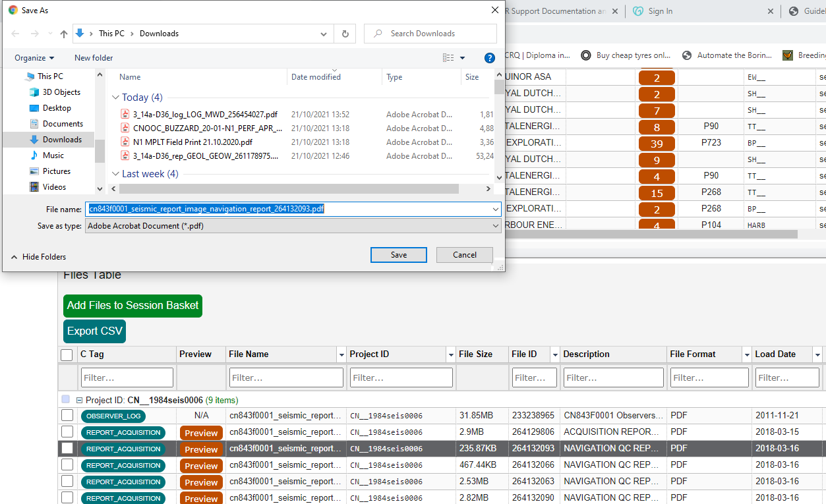Open Videos folder in the navigation pane
This screenshot has width=826, height=504.
(54, 187)
